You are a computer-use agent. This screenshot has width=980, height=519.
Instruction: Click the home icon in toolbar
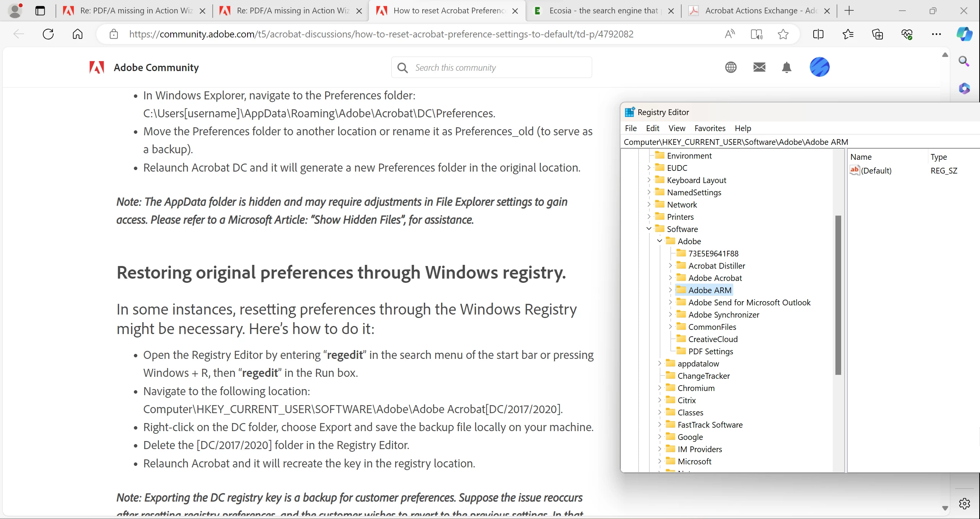tap(78, 34)
